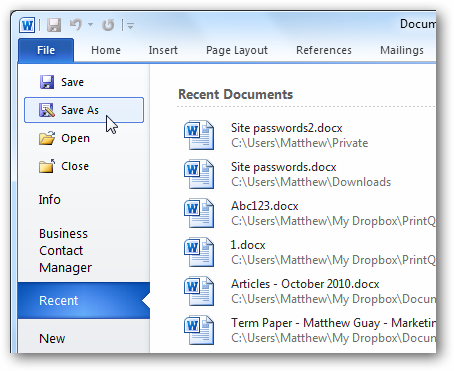Click document icon for Term Paper - Matthew Guay
The image size is (454, 371).
pos(199,330)
